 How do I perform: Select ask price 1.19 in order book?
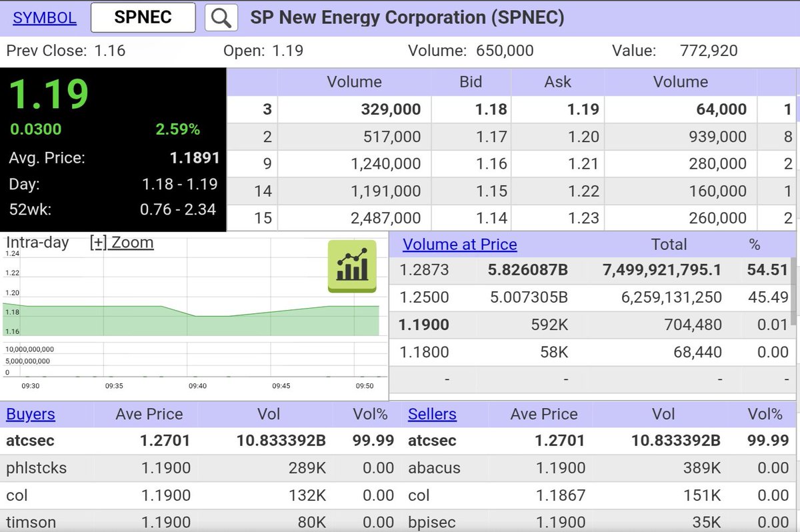pyautogui.click(x=584, y=109)
